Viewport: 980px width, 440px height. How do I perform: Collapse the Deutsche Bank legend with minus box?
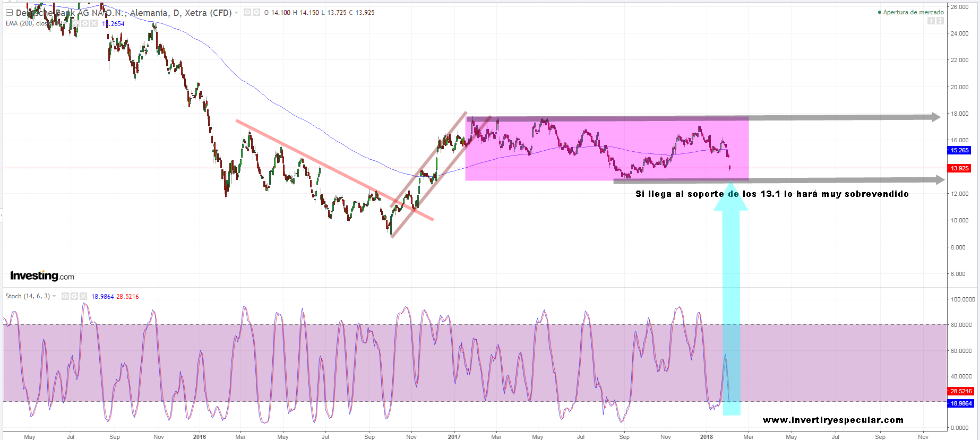[9, 13]
